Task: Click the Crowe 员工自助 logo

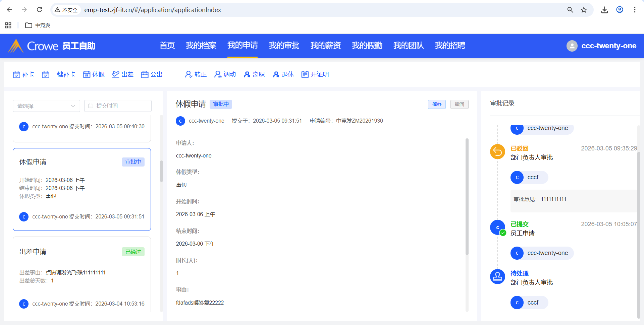Action: (52, 46)
